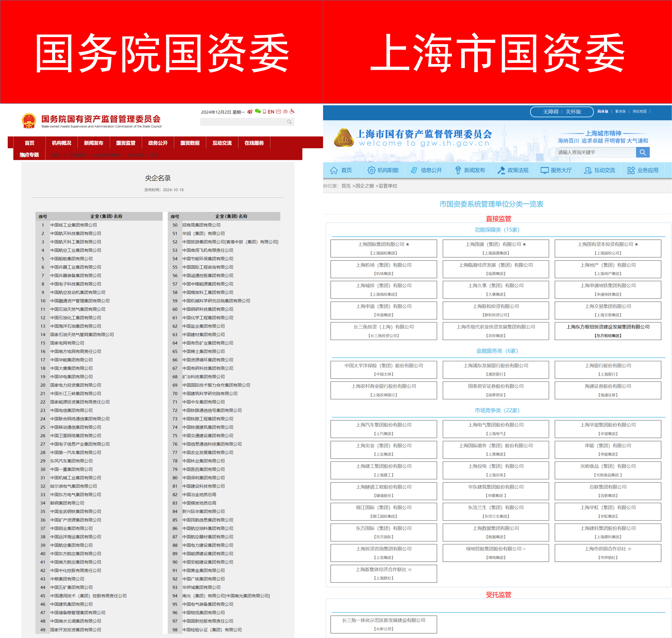Image resolution: width=672 pixels, height=638 pixels.
Task: Open 机构概况 in the red menu
Action: point(62,143)
